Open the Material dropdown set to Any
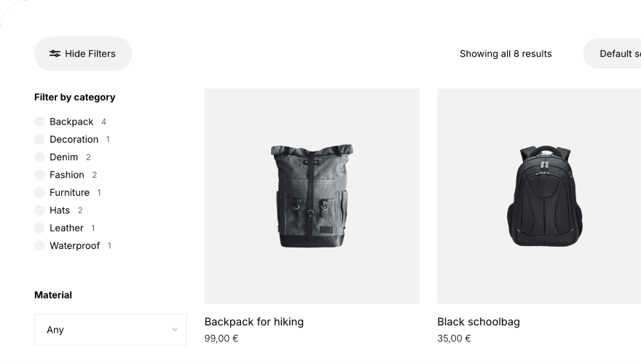641x364 pixels. [110, 330]
